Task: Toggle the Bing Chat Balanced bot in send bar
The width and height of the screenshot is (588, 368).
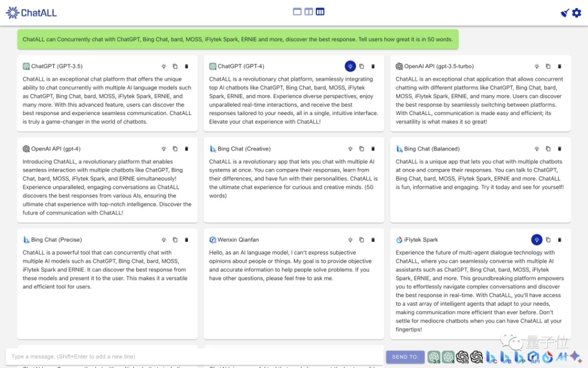Action: (505, 357)
